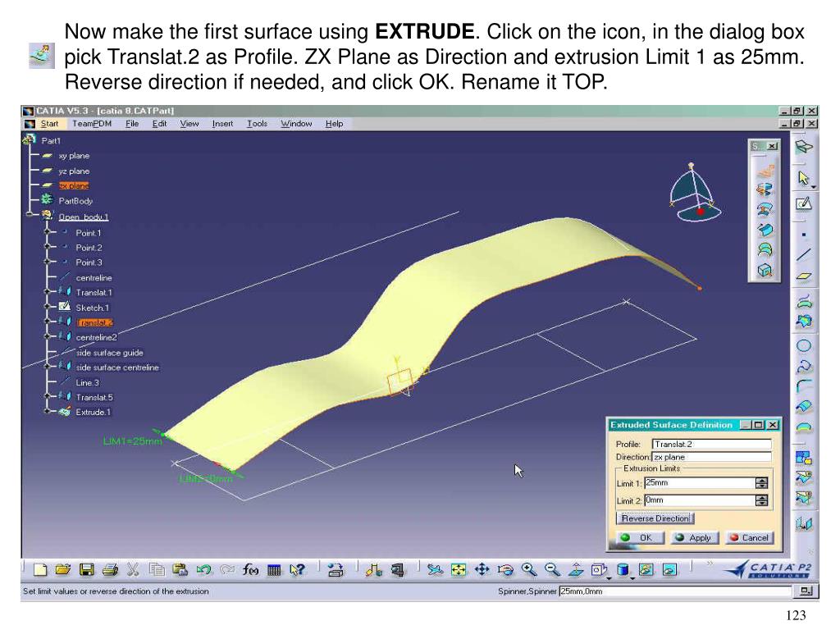
Task: Expand the Extrude.1 tree node
Action: (48, 412)
